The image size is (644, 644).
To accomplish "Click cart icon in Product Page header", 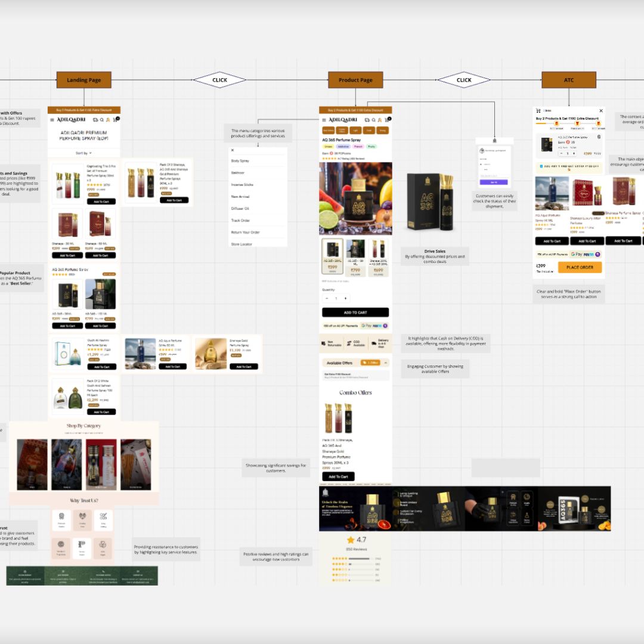I will point(386,120).
